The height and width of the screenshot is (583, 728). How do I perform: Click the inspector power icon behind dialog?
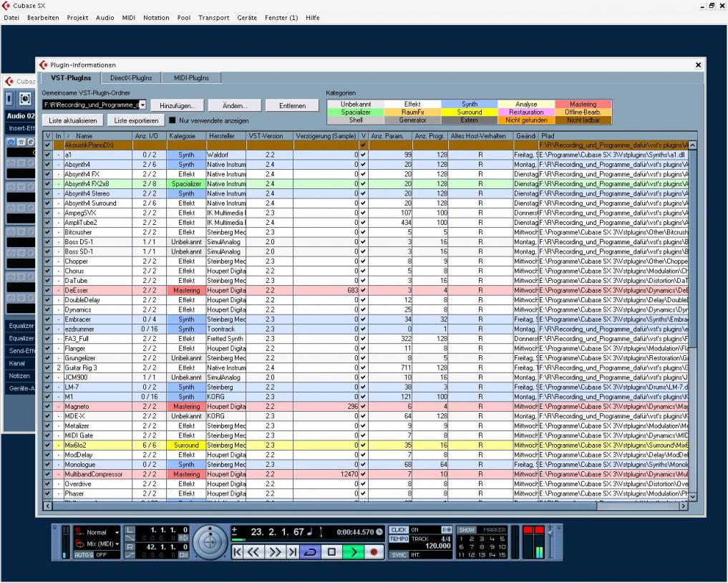10,142
